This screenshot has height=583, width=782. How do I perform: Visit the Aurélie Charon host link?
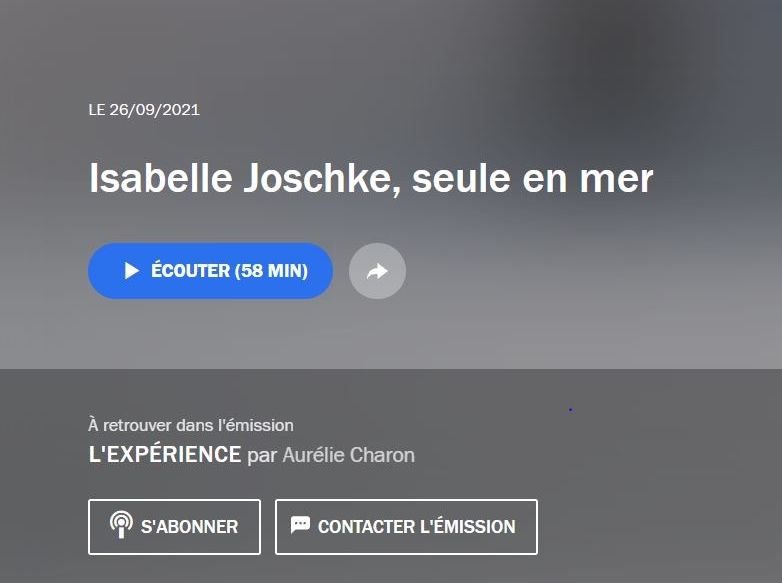349,455
